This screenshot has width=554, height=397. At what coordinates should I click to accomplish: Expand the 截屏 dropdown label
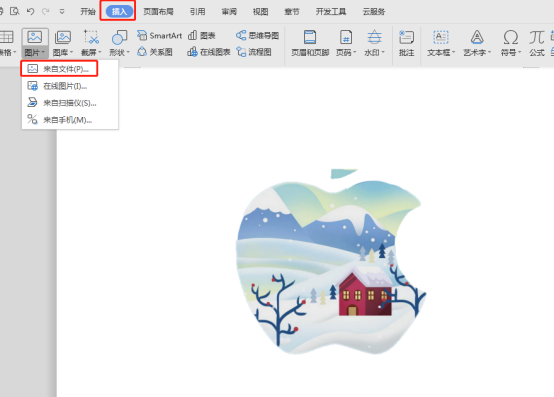tap(91, 53)
